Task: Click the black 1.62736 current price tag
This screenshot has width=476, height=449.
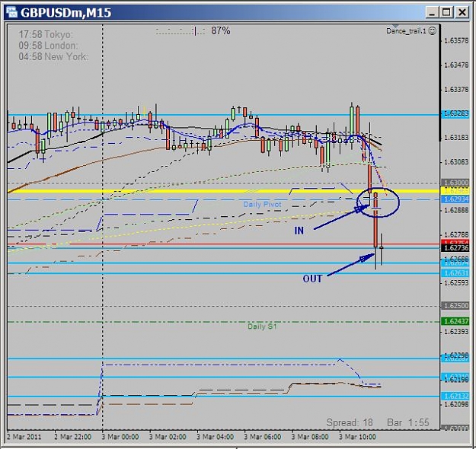Action: tap(455, 248)
